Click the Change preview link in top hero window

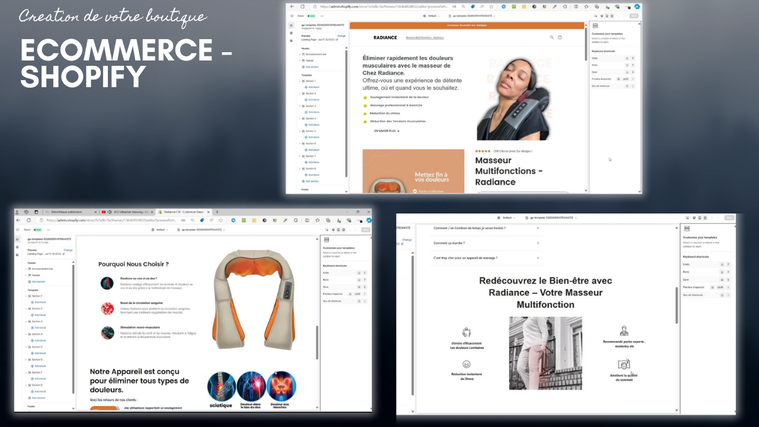[341, 36]
